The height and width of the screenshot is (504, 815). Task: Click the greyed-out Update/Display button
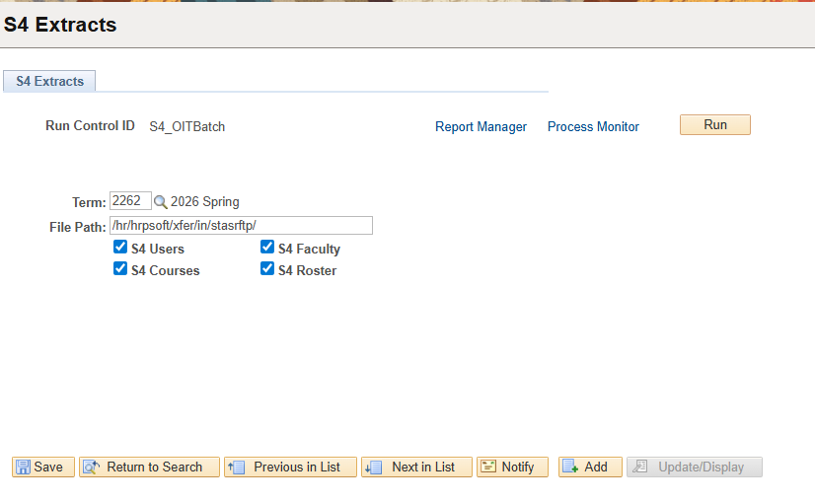tap(695, 468)
